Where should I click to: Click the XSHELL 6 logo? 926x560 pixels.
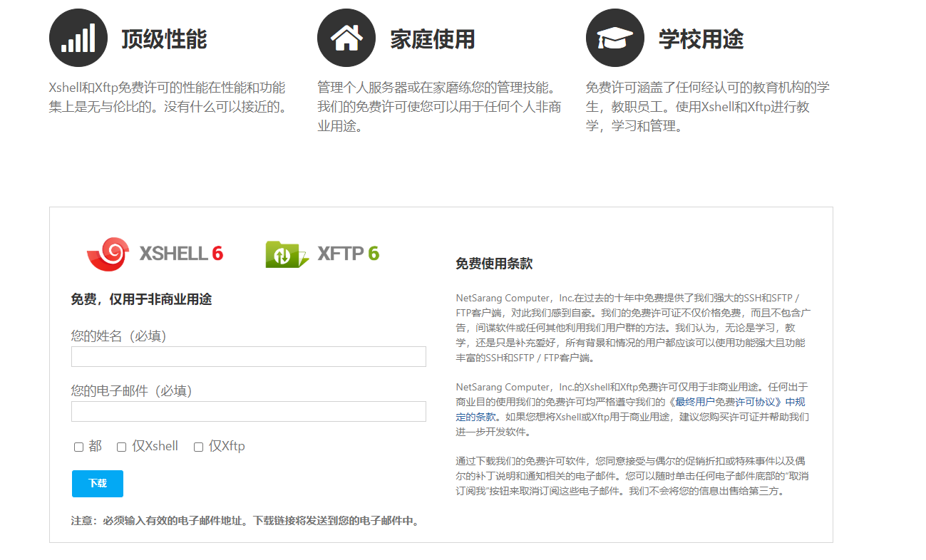(155, 254)
